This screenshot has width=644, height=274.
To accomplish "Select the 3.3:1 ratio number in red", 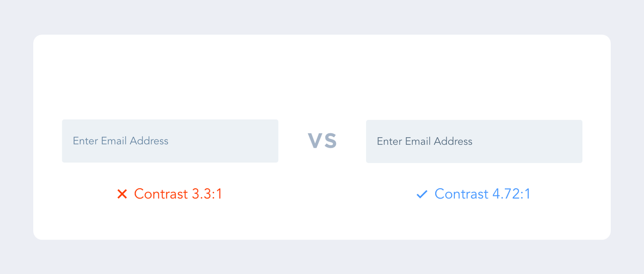I will [207, 194].
